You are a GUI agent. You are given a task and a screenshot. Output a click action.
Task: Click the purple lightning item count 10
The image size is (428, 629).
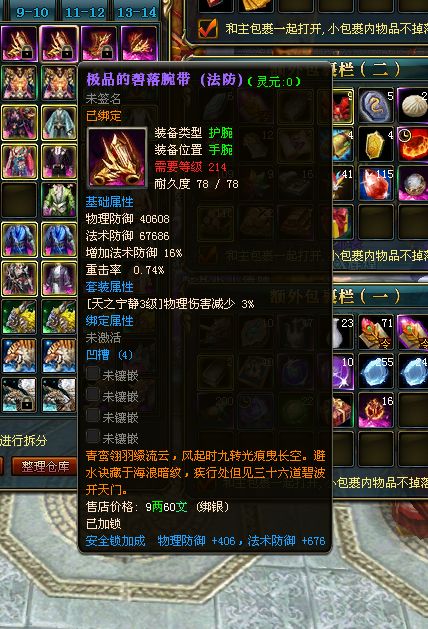[343, 371]
